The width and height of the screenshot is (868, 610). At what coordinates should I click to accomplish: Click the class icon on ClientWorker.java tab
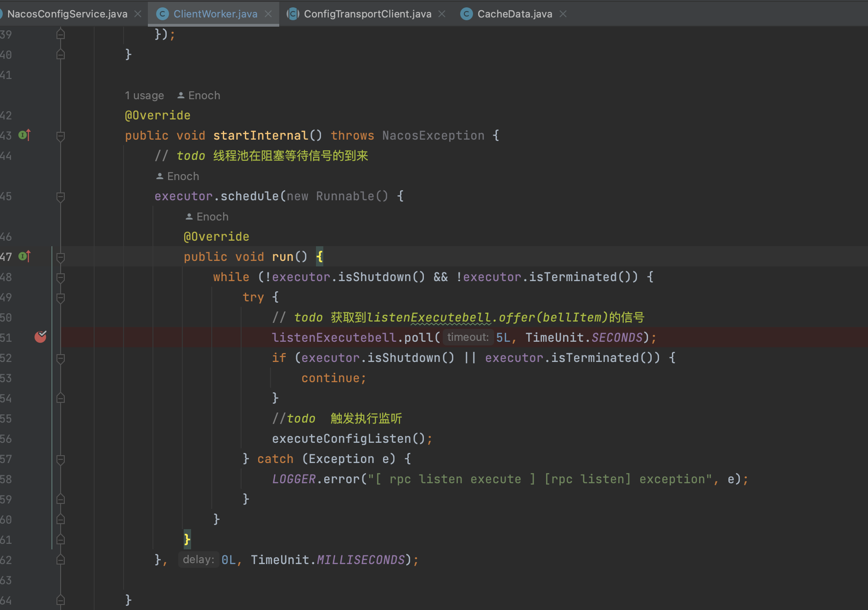pyautogui.click(x=162, y=14)
